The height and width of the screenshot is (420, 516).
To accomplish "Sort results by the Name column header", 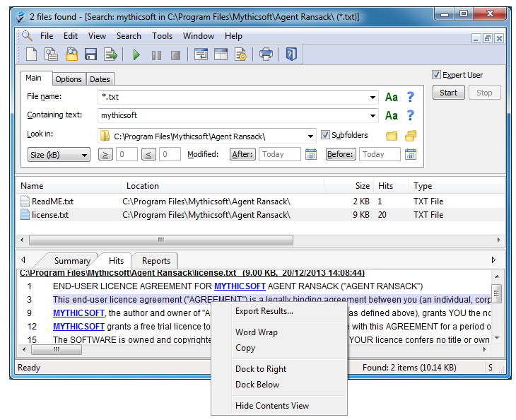I will [x=69, y=186].
